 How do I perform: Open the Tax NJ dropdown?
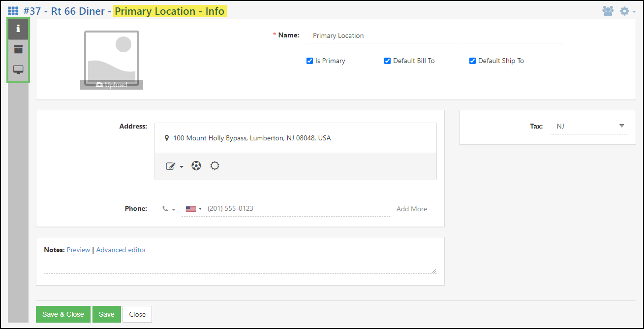coord(589,126)
